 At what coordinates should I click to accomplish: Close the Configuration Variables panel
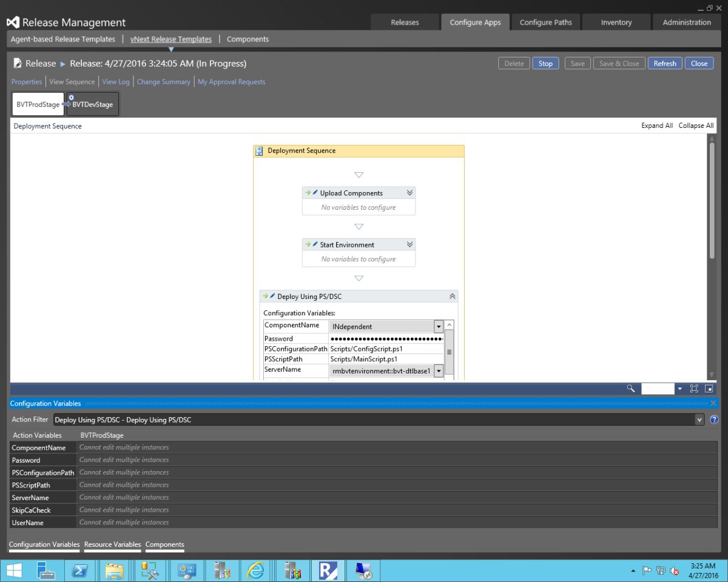pos(713,403)
